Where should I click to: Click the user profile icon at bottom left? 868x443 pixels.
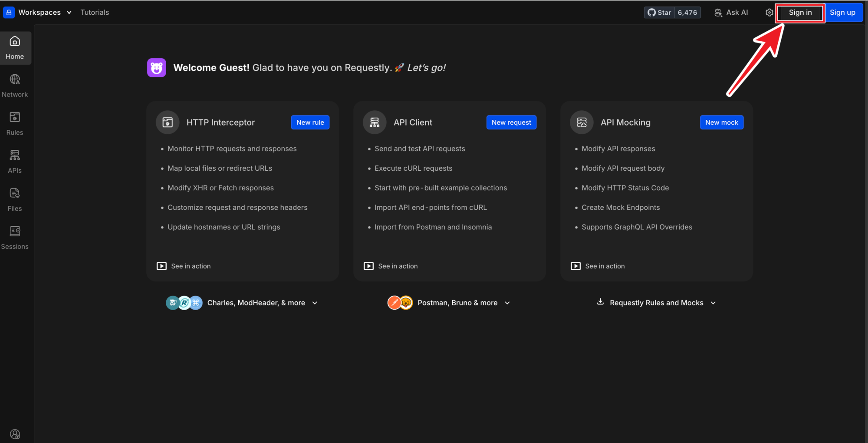tap(15, 434)
